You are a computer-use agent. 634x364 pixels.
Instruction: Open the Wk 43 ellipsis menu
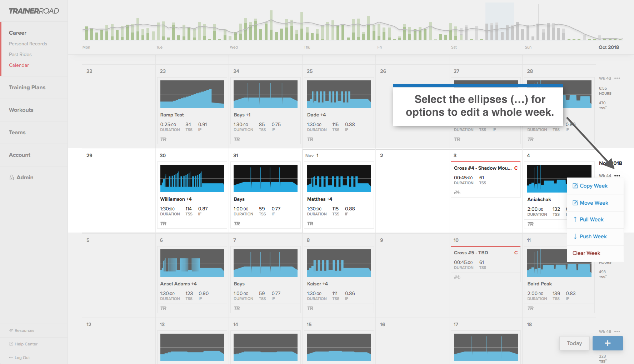click(617, 78)
